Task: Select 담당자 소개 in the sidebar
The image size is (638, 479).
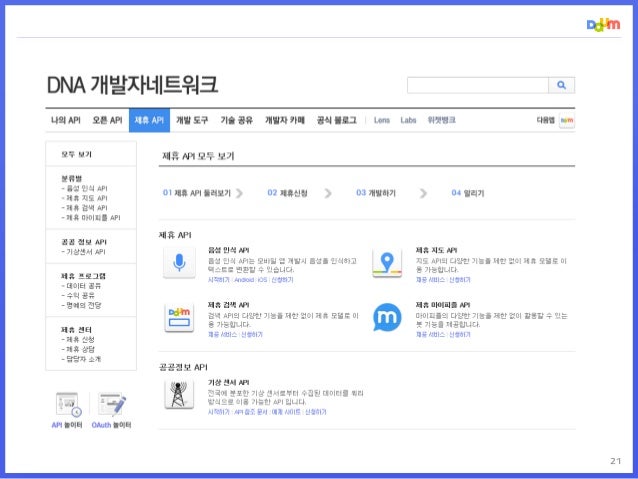Action: 83,359
